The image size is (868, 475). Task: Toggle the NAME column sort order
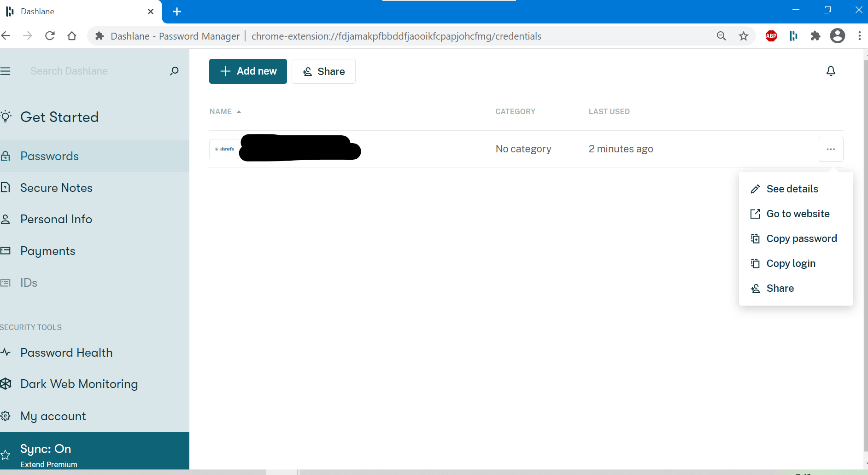point(225,111)
